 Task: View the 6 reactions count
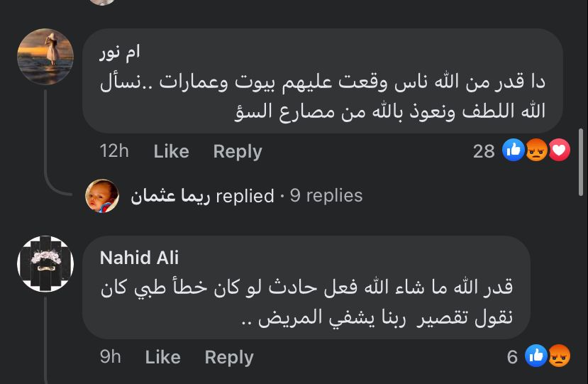click(512, 357)
